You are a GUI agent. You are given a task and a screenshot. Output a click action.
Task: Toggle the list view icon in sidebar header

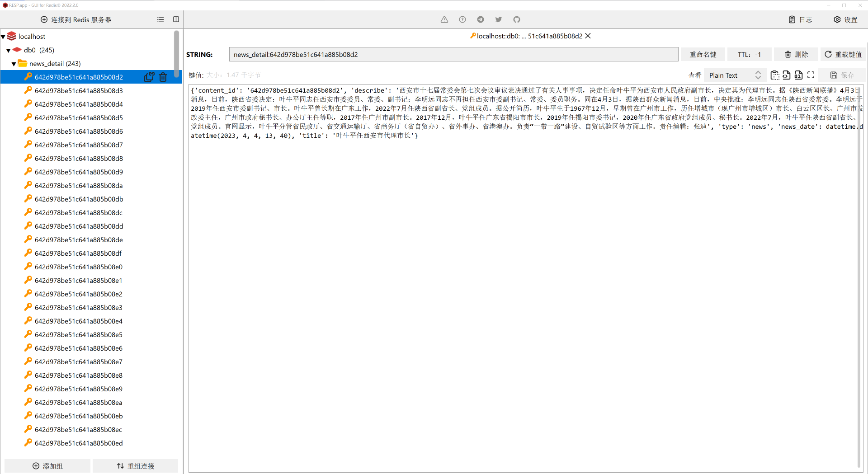pos(160,19)
